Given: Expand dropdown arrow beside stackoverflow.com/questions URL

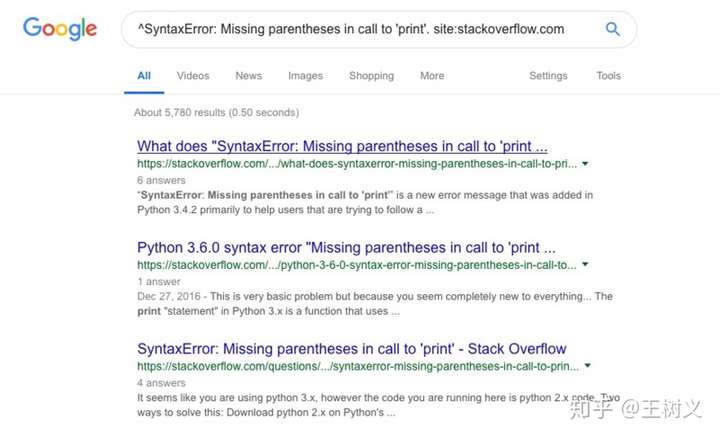Looking at the screenshot, I should tap(588, 366).
